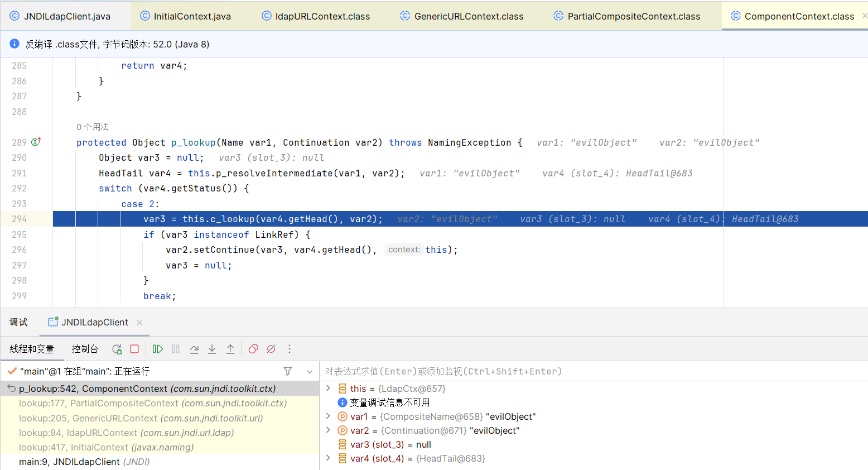Click the info icon in decompiler banner
Screen dimensions: 868x470
point(15,44)
